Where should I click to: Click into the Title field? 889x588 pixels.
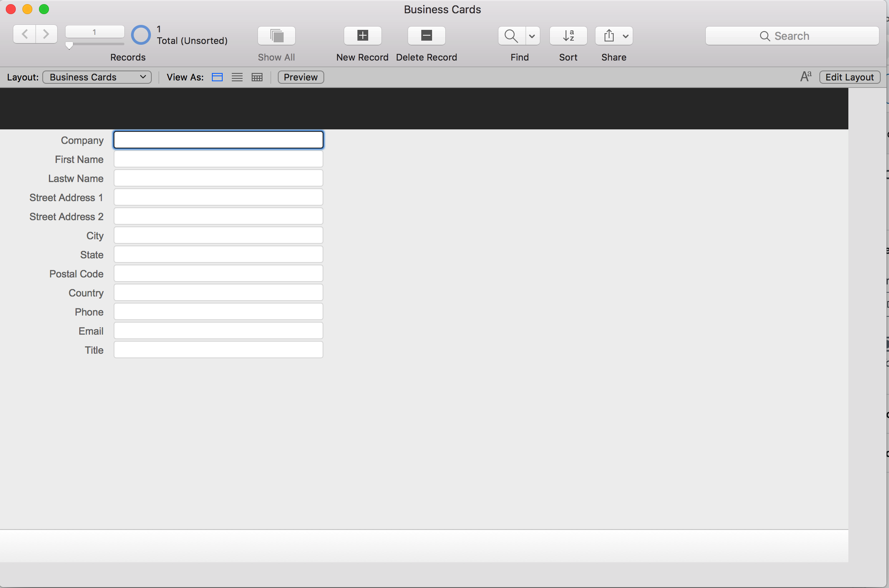coord(219,350)
